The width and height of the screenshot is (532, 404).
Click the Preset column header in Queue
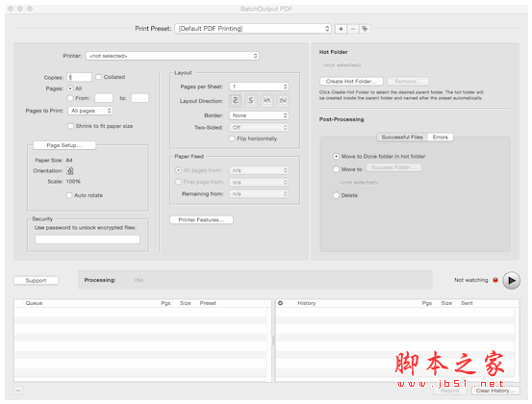pos(233,303)
